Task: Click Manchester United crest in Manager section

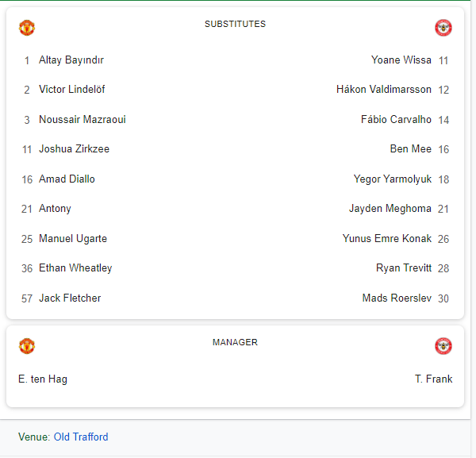Action: 27,346
